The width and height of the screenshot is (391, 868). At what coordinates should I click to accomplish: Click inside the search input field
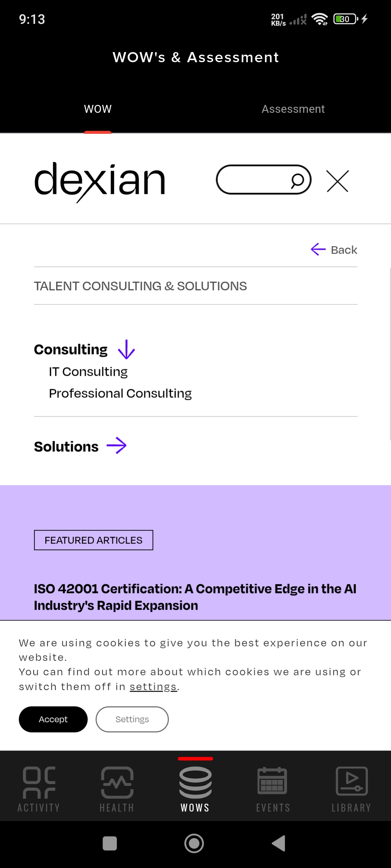(x=253, y=180)
